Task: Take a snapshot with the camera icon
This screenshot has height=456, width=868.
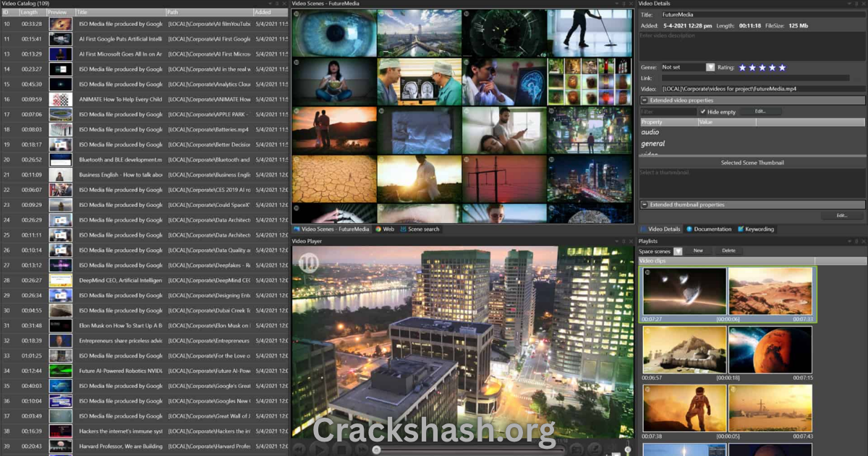Action: pos(576,449)
